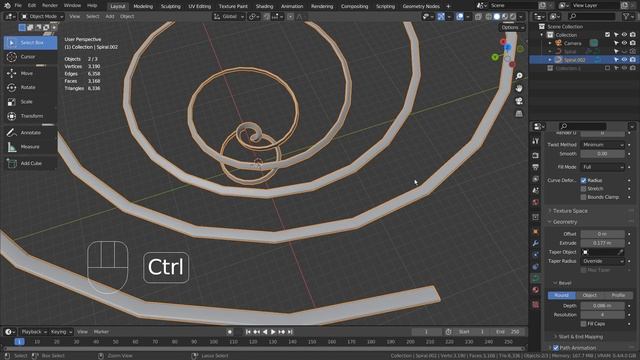Open the Fill Mode dropdown
Screen dimensions: 640x360
602,167
